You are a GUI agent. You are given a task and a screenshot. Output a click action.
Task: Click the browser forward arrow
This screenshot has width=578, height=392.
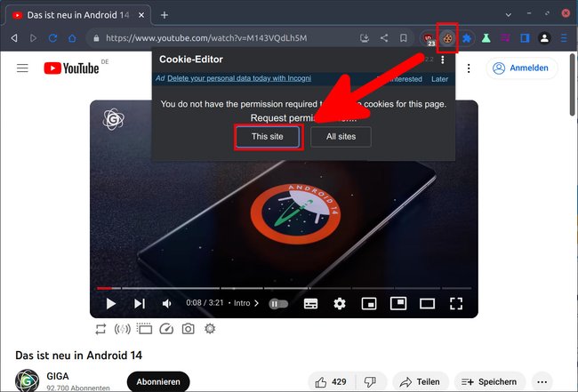pos(34,38)
